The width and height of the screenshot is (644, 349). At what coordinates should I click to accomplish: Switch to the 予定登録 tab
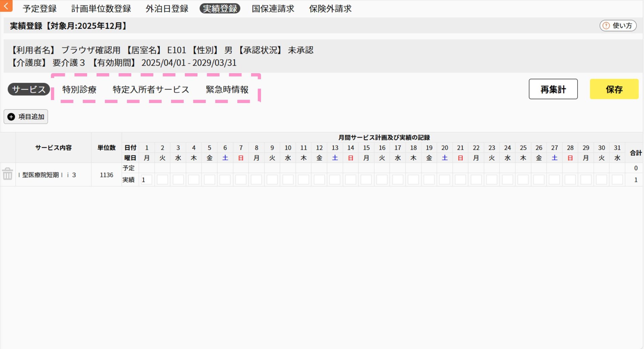tap(40, 9)
